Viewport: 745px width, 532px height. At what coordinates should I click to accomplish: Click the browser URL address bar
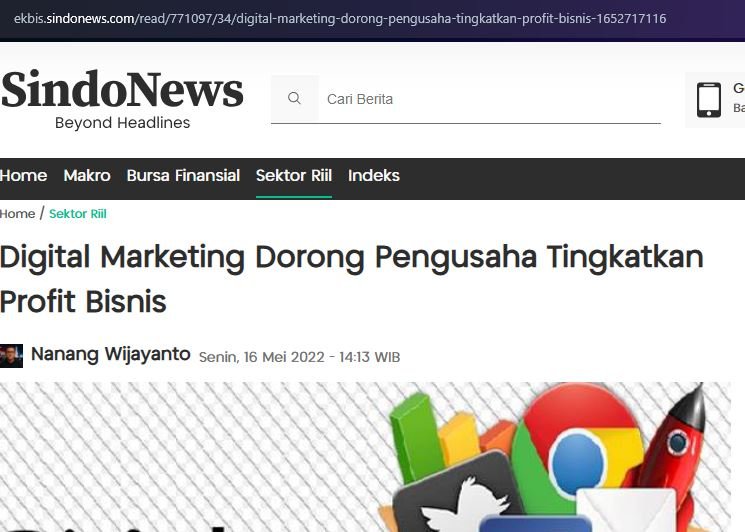pos(340,19)
